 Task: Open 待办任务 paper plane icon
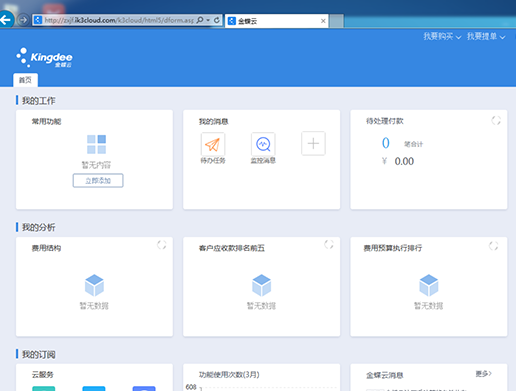213,144
